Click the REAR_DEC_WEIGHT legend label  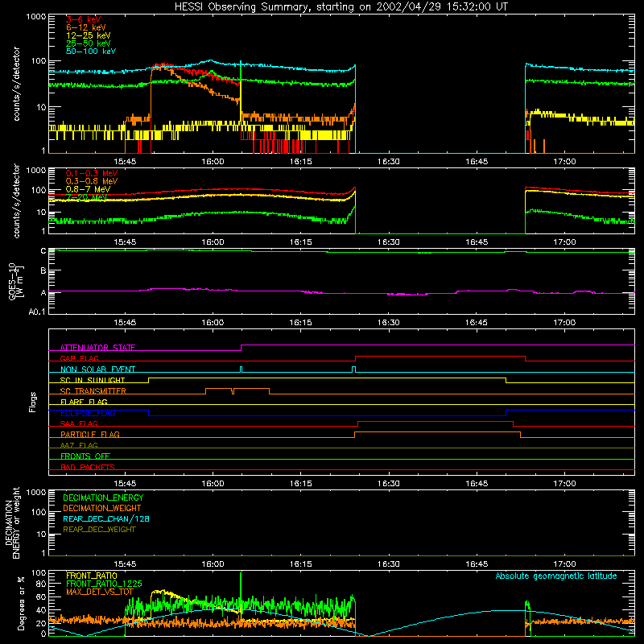(99, 530)
